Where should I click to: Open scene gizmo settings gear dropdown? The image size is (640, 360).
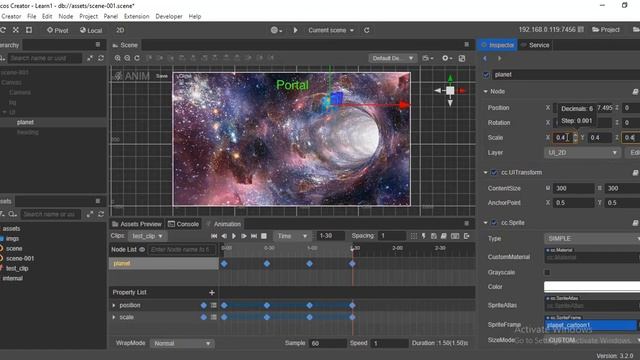point(447,58)
